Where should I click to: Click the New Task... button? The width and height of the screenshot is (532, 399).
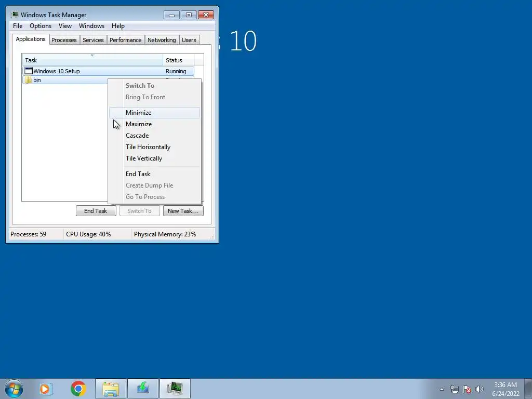point(183,211)
